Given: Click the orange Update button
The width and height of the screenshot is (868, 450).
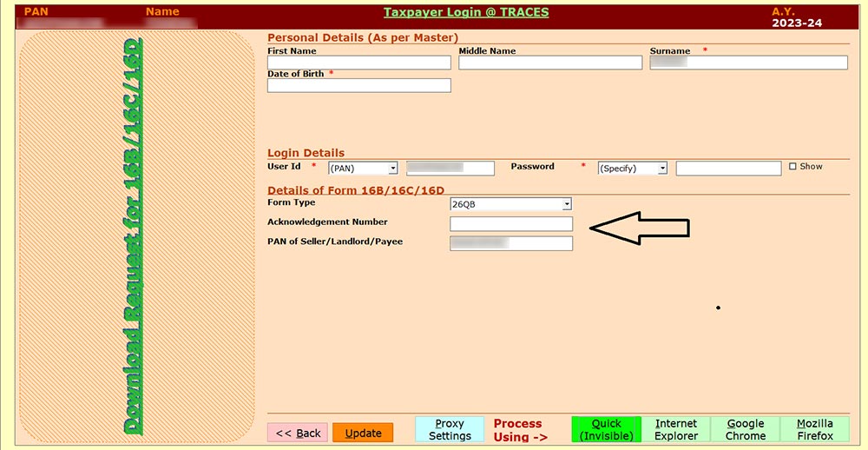Looking at the screenshot, I should [363, 433].
